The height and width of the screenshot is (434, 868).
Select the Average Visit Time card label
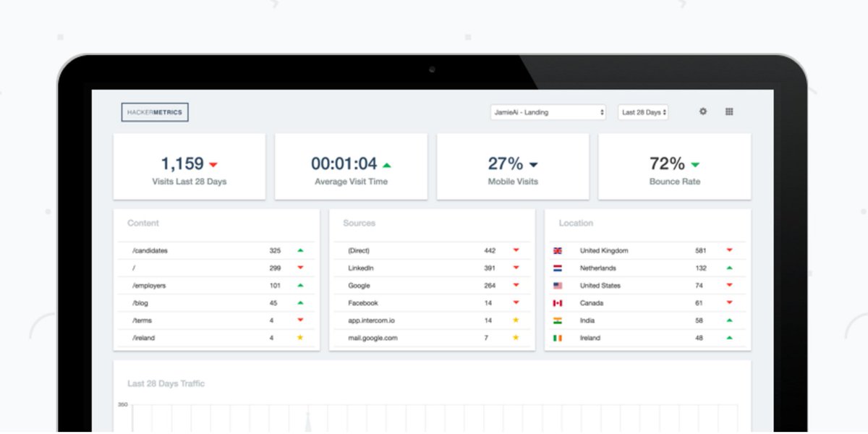(x=351, y=182)
